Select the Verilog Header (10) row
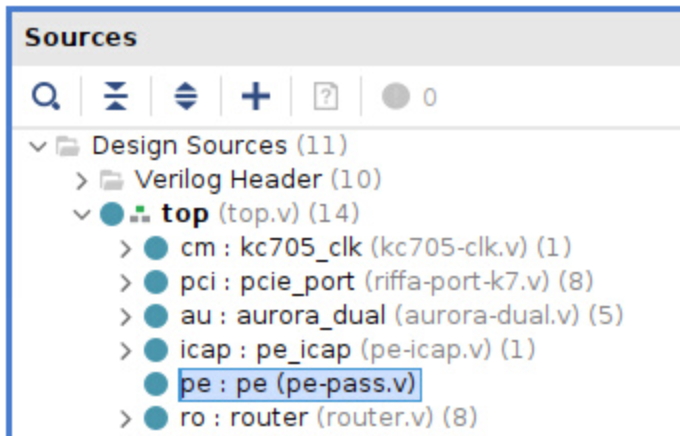680x436 pixels. pos(258,179)
